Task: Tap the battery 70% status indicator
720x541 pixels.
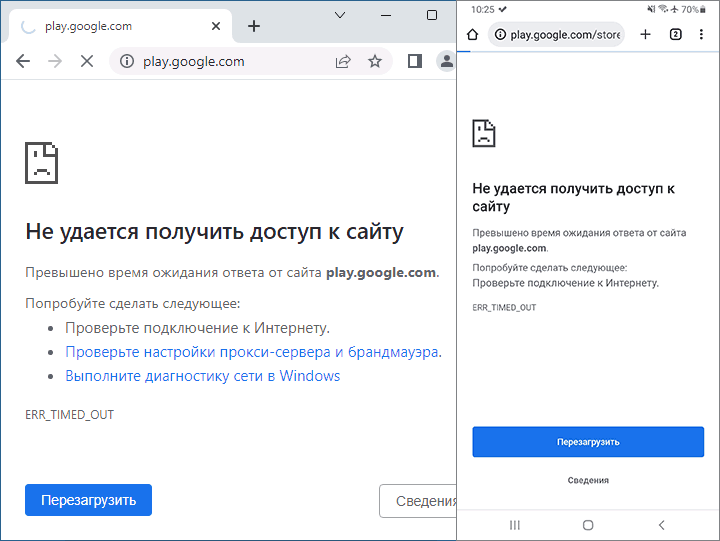Action: coord(693,9)
